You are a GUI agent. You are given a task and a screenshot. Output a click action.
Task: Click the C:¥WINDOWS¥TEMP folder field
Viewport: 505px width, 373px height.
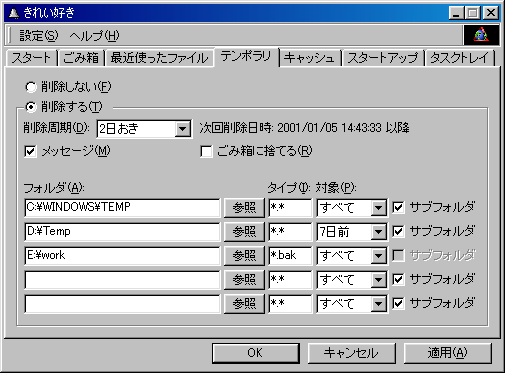point(122,208)
